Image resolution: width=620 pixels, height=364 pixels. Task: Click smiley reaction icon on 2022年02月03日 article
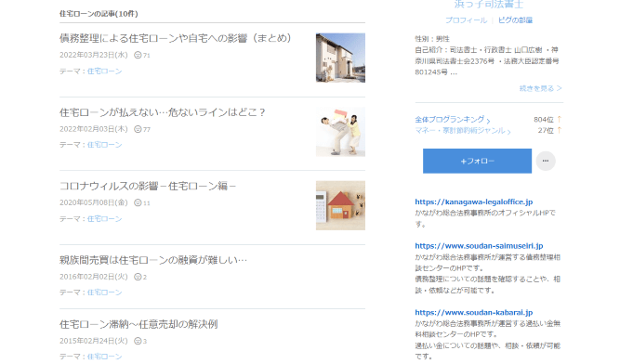(138, 129)
